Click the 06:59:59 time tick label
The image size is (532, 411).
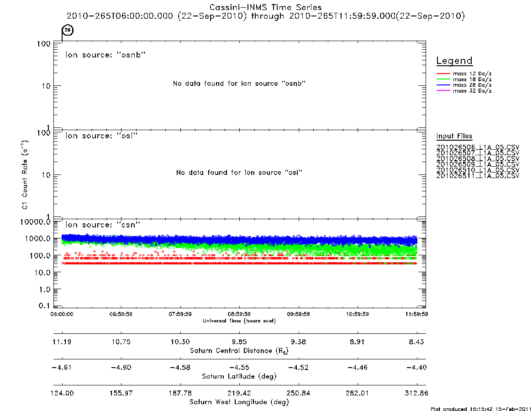121,314
